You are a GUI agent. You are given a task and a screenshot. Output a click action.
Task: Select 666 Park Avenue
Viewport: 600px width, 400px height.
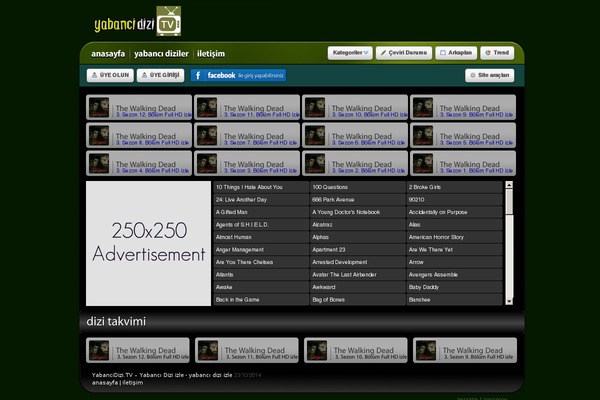click(358, 200)
